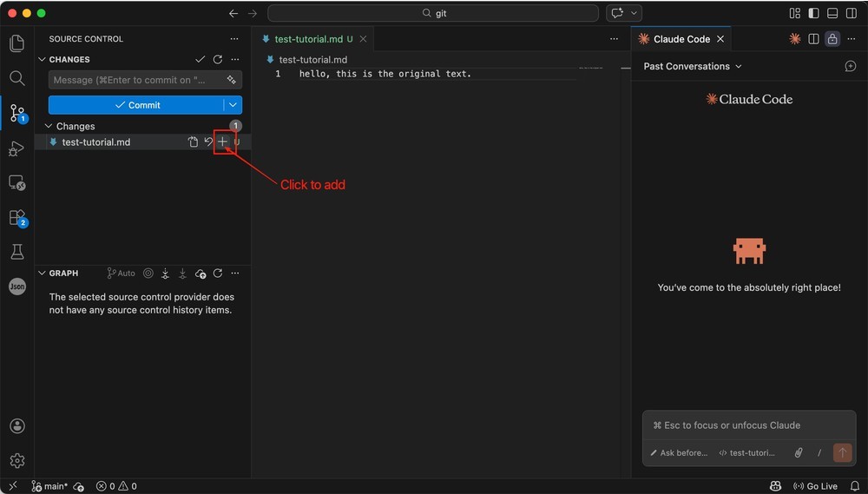Image resolution: width=868 pixels, height=494 pixels.
Task: Close the Claude Code tab
Action: 720,39
